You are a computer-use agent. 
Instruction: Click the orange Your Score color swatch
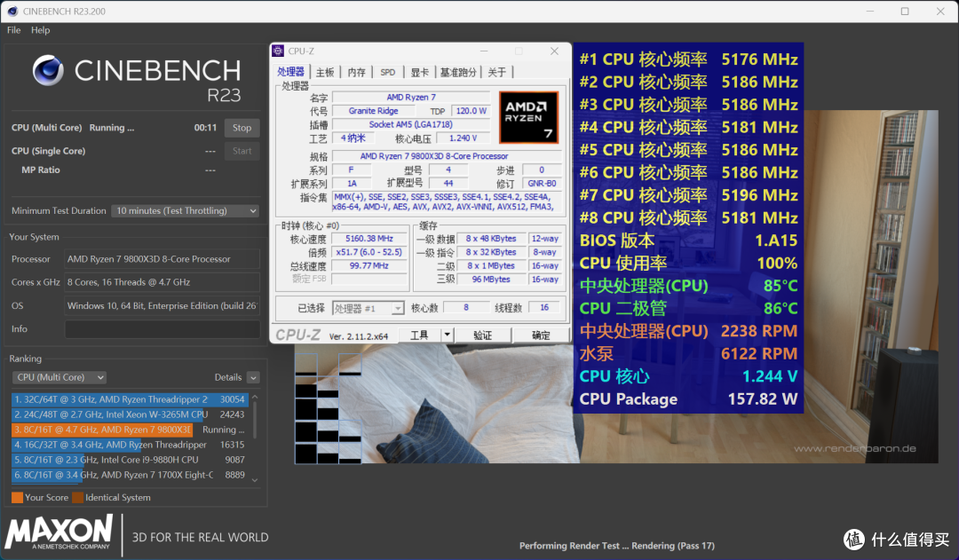[x=16, y=497]
